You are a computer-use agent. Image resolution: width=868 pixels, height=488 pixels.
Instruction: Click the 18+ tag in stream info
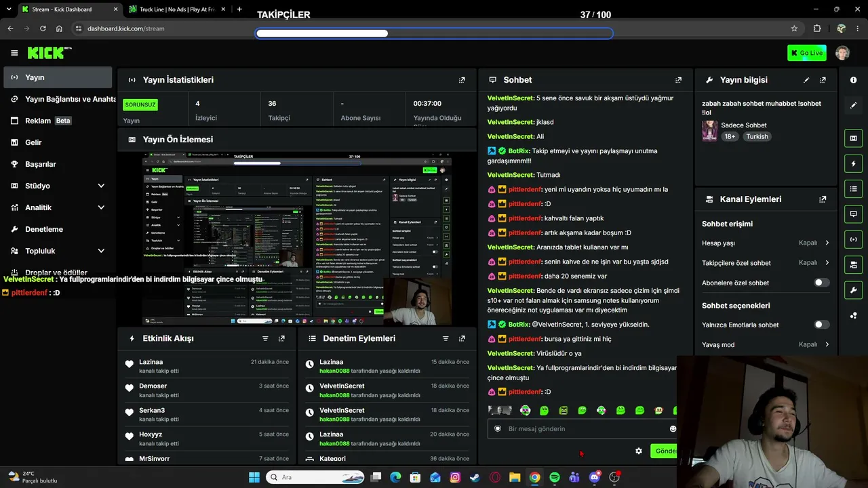coord(730,136)
